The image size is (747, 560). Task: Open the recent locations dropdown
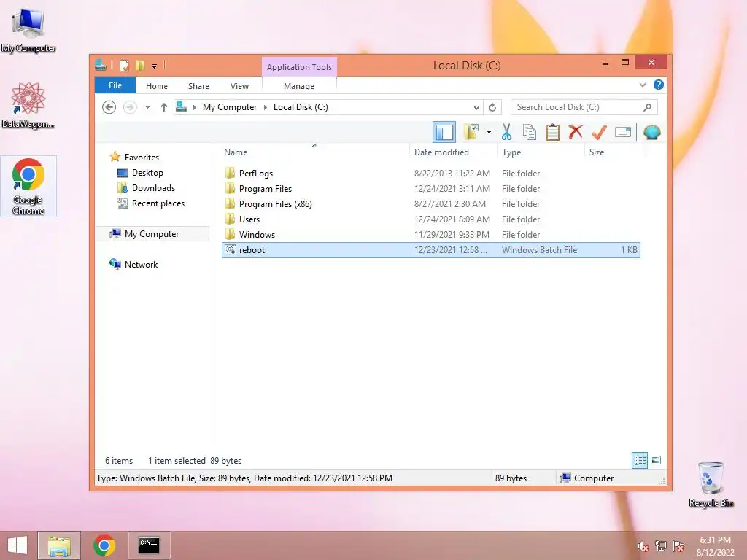click(147, 107)
